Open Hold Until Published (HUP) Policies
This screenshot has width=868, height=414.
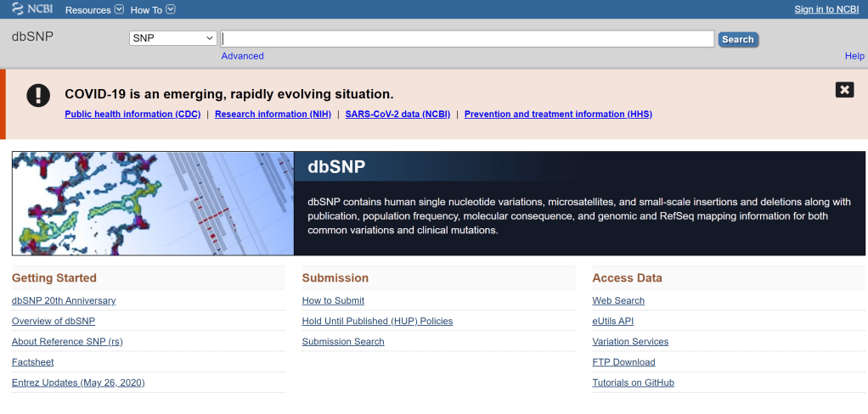point(377,322)
